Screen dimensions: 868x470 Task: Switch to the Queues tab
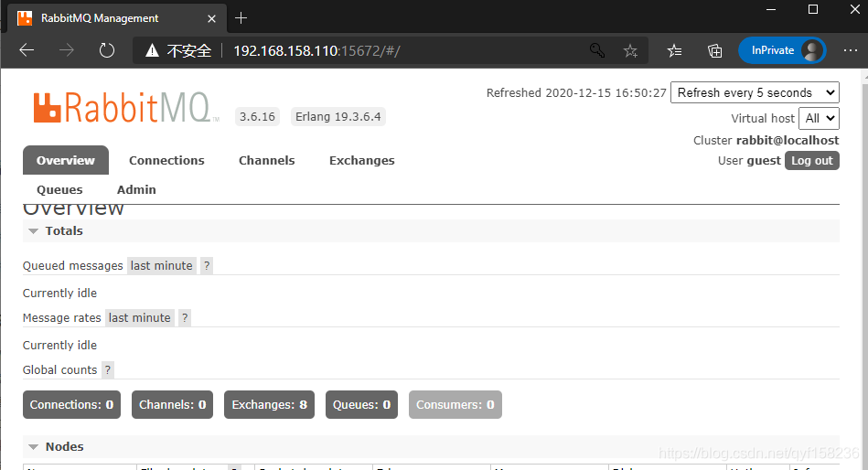[59, 189]
